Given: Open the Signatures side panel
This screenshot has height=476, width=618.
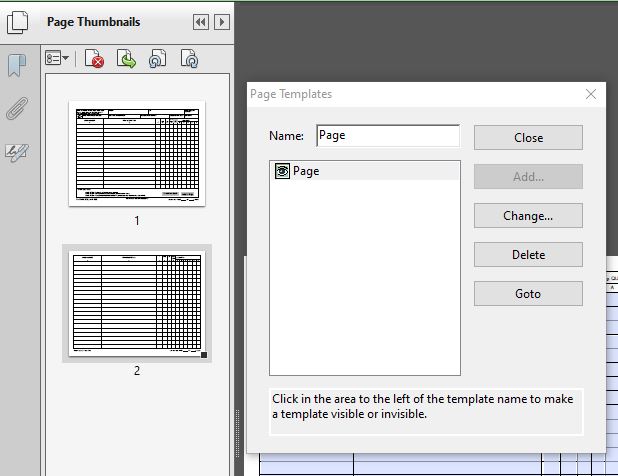Looking at the screenshot, I should coord(17,152).
